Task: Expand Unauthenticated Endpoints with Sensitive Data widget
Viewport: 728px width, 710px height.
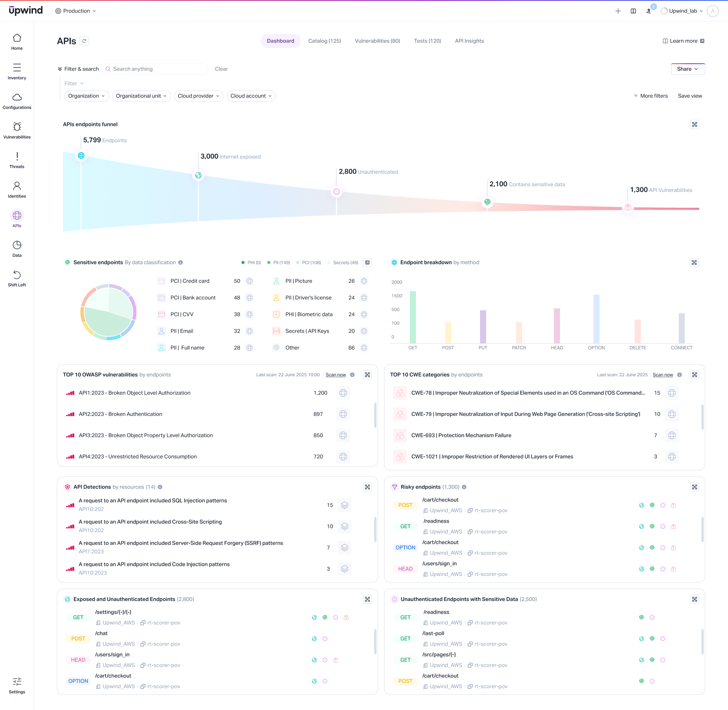Action: tap(695, 599)
